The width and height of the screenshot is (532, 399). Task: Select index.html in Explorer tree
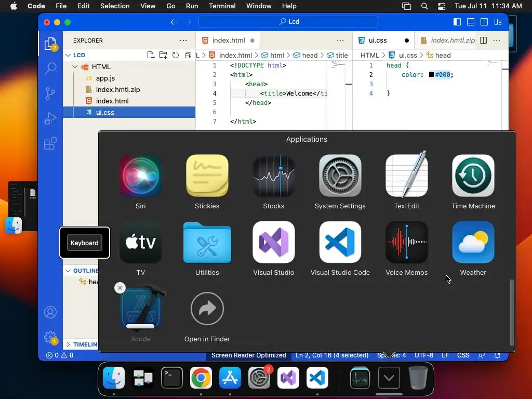(x=129, y=101)
